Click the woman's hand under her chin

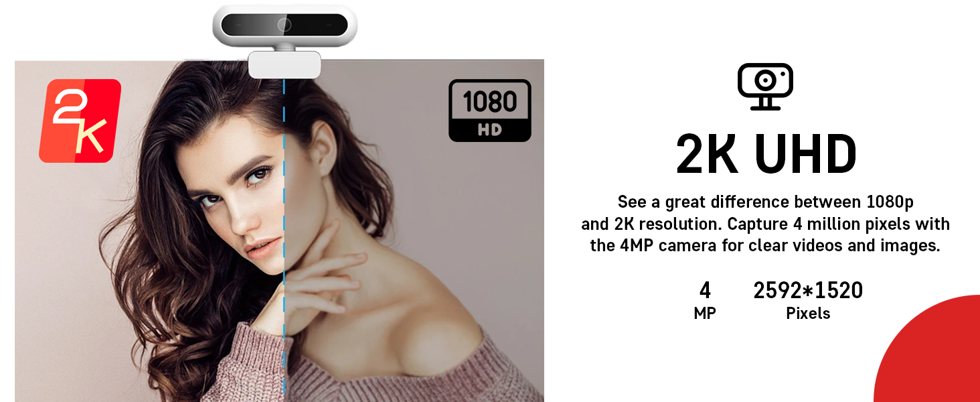point(315,281)
